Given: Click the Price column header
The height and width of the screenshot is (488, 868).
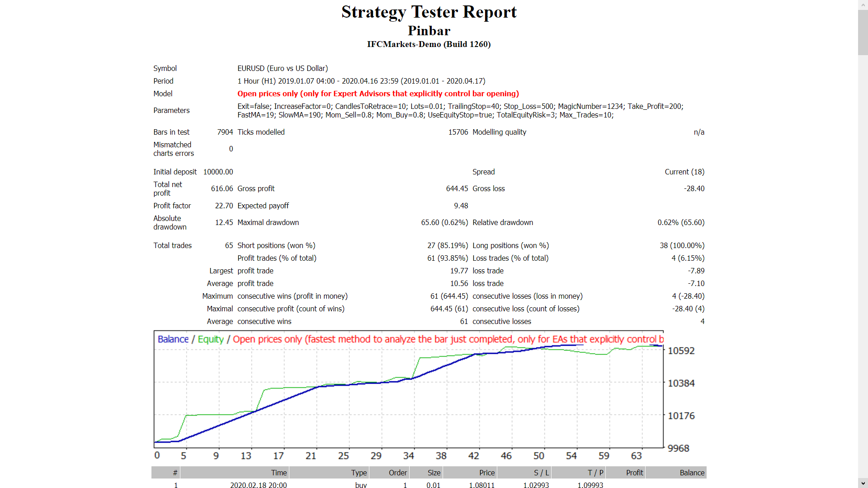Looking at the screenshot, I should 487,472.
